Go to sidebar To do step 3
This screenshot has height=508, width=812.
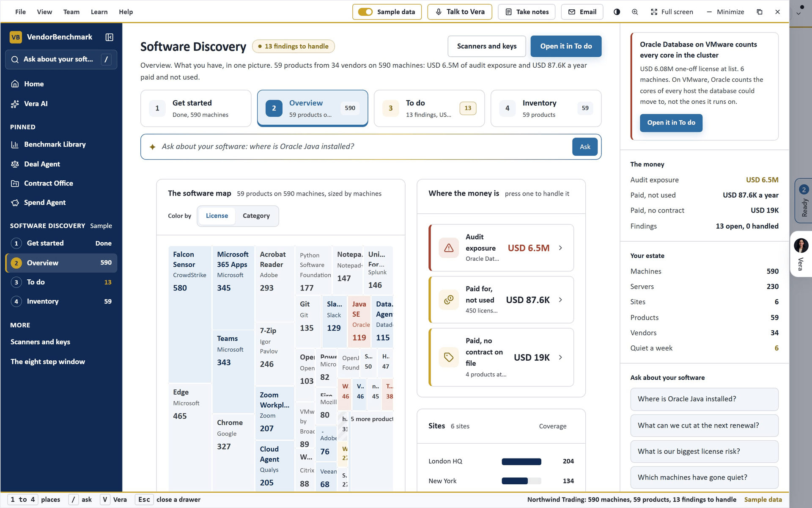tap(61, 282)
